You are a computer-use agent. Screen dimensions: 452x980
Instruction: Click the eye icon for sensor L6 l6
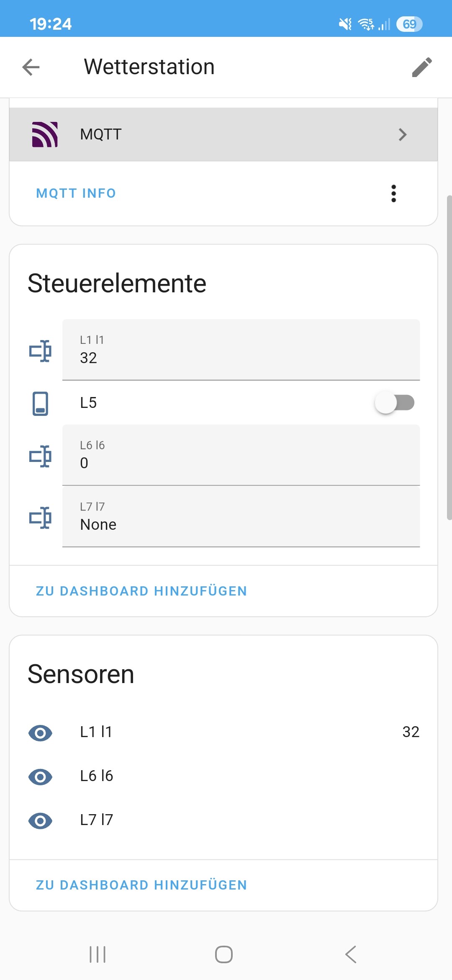(40, 777)
